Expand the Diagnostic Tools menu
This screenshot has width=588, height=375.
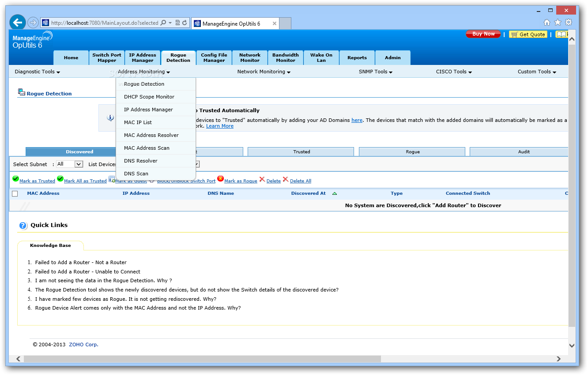tap(37, 72)
